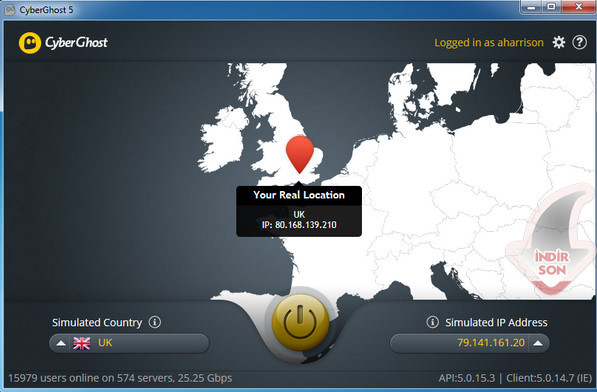597x392 pixels.
Task: Open help with the question mark icon
Action: [579, 42]
